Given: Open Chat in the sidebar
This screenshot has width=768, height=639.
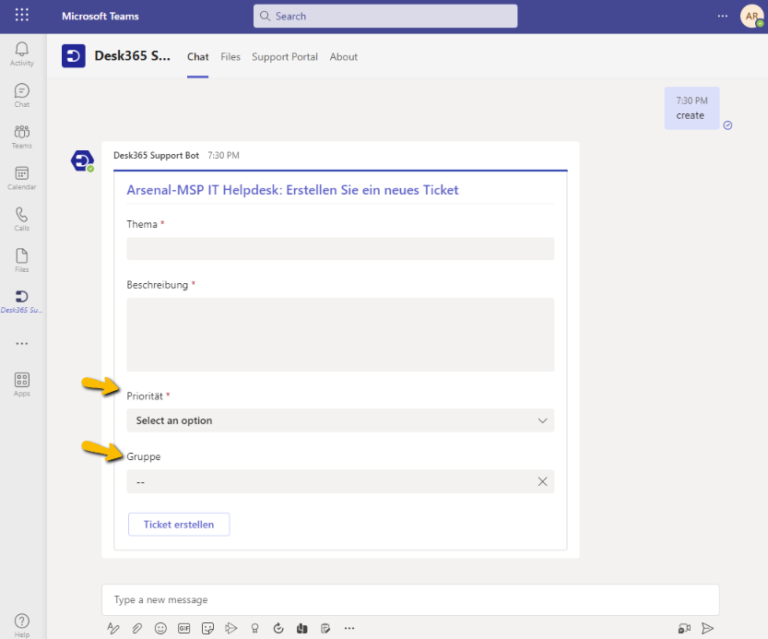Looking at the screenshot, I should point(22,95).
